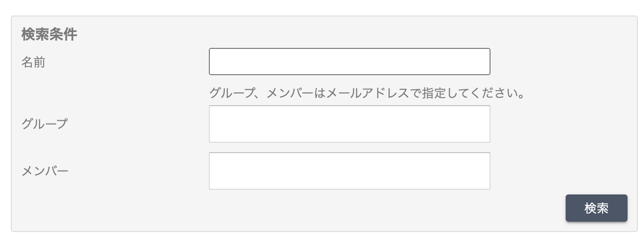This screenshot has width=644, height=240.
Task: Activate the member email address box
Action: point(350,171)
